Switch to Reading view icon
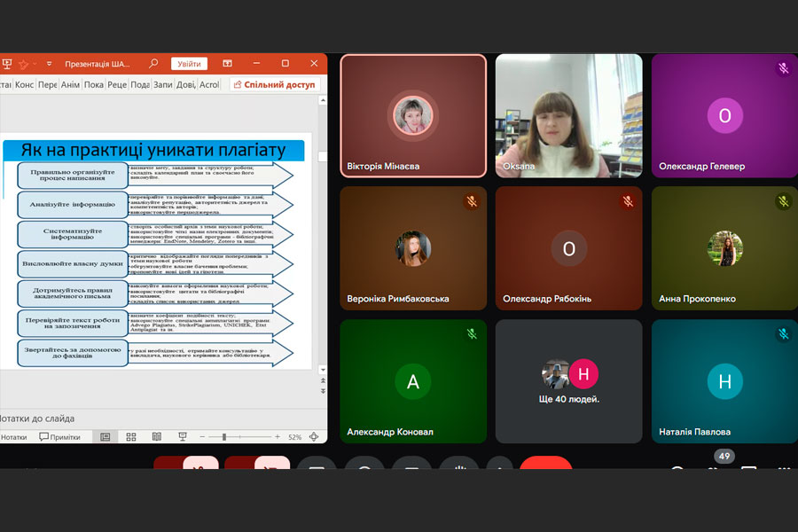Viewport: 798px width, 532px height. pos(157,437)
